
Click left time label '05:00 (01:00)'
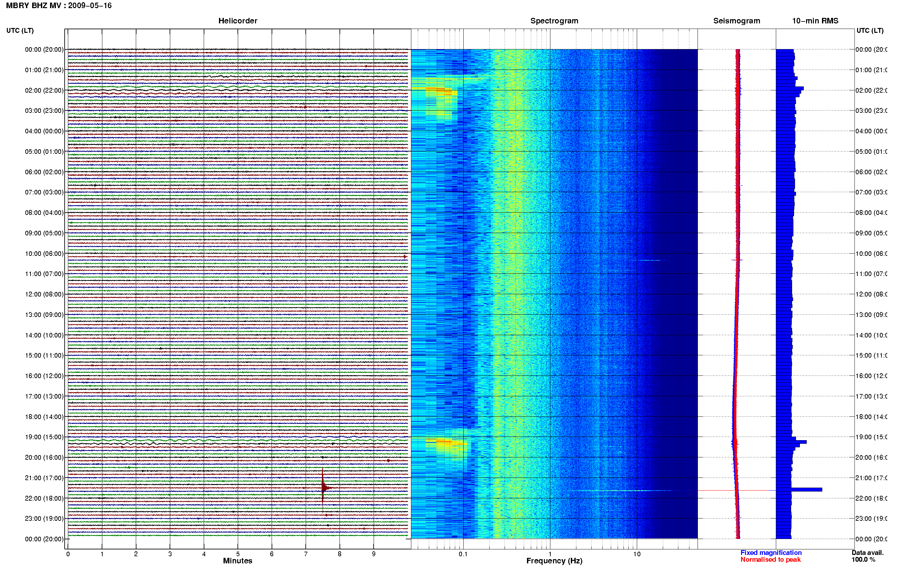coord(44,151)
